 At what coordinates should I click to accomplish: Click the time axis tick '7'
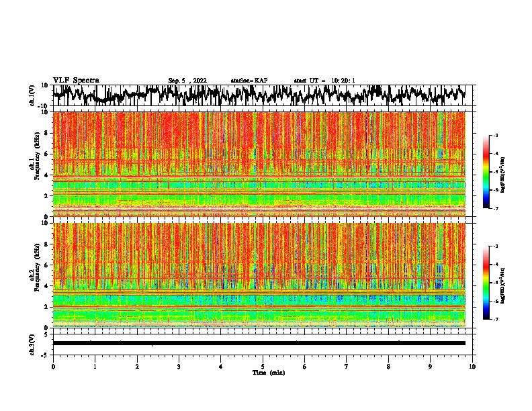coord(347,367)
